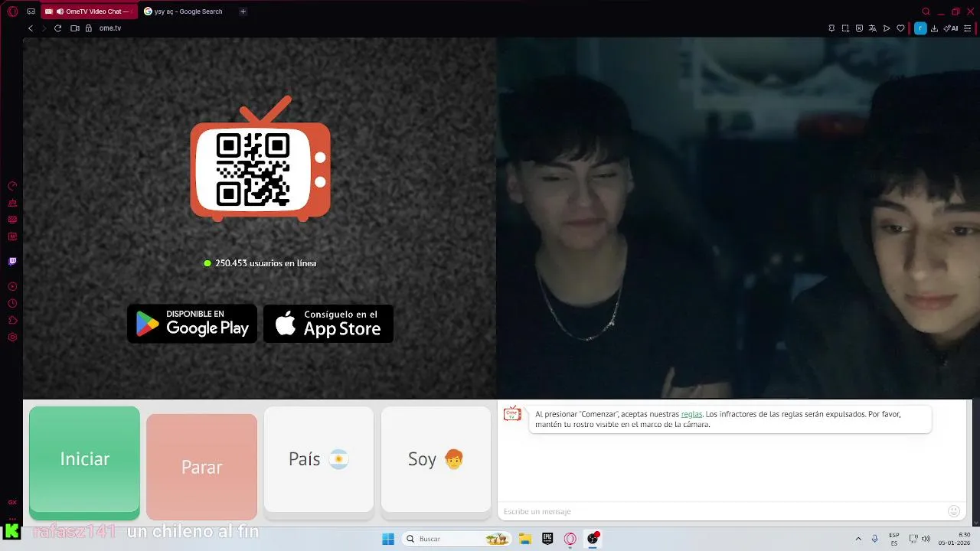Open Extensions puzzle icon in sidebar
980x551 pixels.
(12, 320)
